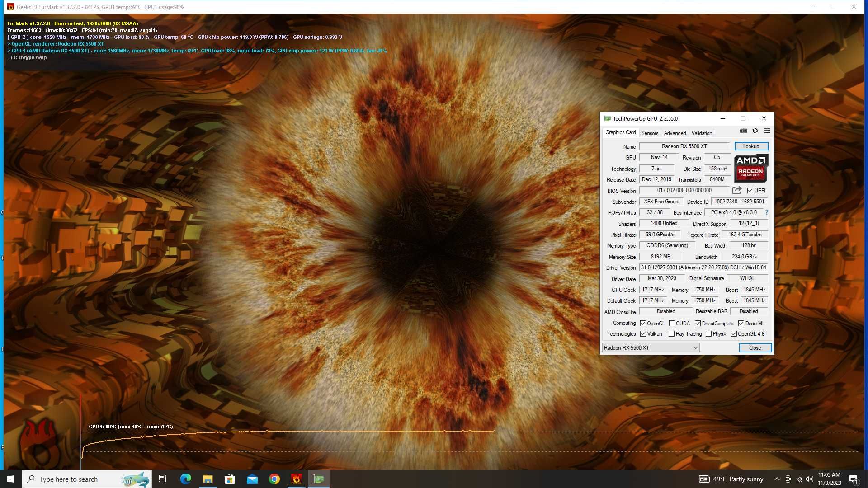Click the Memory Type GDDR6 (Samsung) field

(x=667, y=245)
